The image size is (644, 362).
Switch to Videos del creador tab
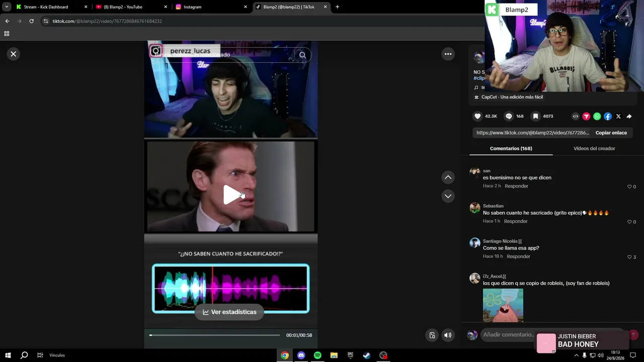coord(594,148)
